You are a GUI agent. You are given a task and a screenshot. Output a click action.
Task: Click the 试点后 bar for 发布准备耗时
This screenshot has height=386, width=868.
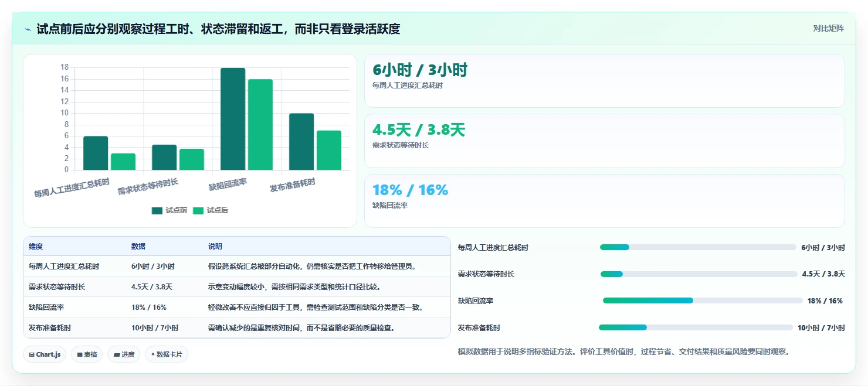pyautogui.click(x=329, y=150)
